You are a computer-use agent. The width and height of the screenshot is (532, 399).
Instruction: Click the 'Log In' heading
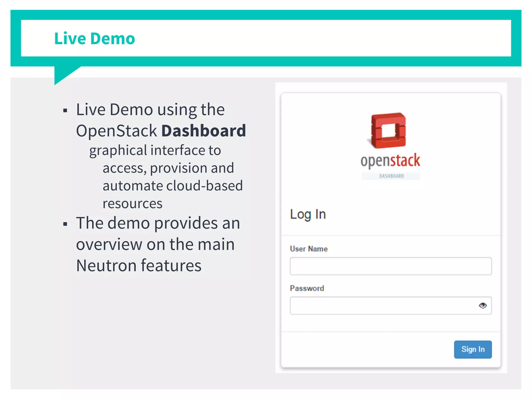308,215
